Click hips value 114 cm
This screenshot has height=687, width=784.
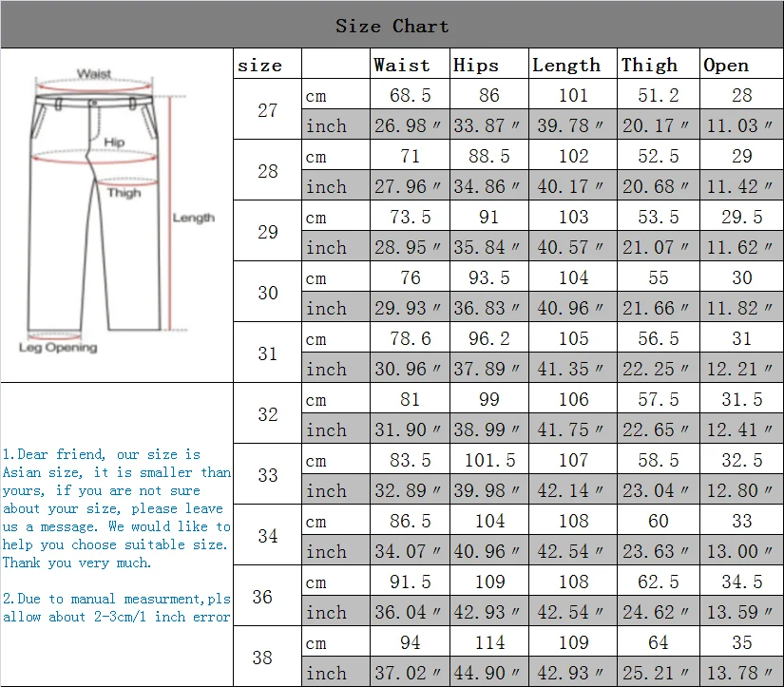click(x=490, y=642)
